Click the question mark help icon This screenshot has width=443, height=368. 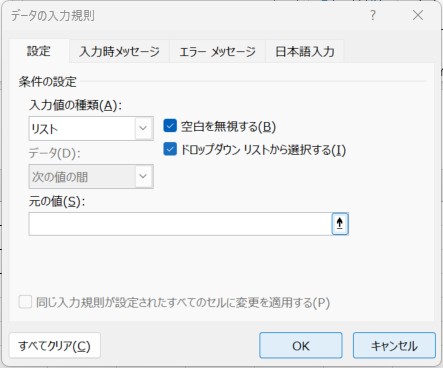(x=373, y=15)
